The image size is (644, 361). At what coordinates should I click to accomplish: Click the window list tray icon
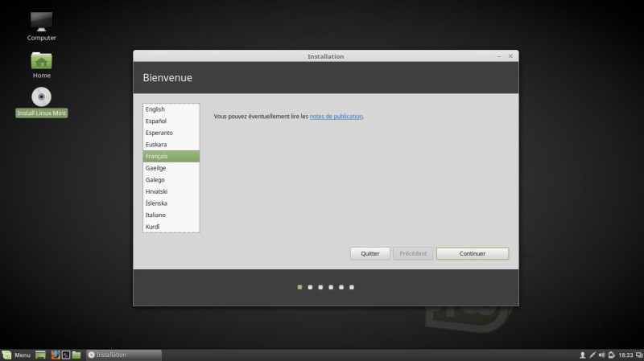pos(639,355)
